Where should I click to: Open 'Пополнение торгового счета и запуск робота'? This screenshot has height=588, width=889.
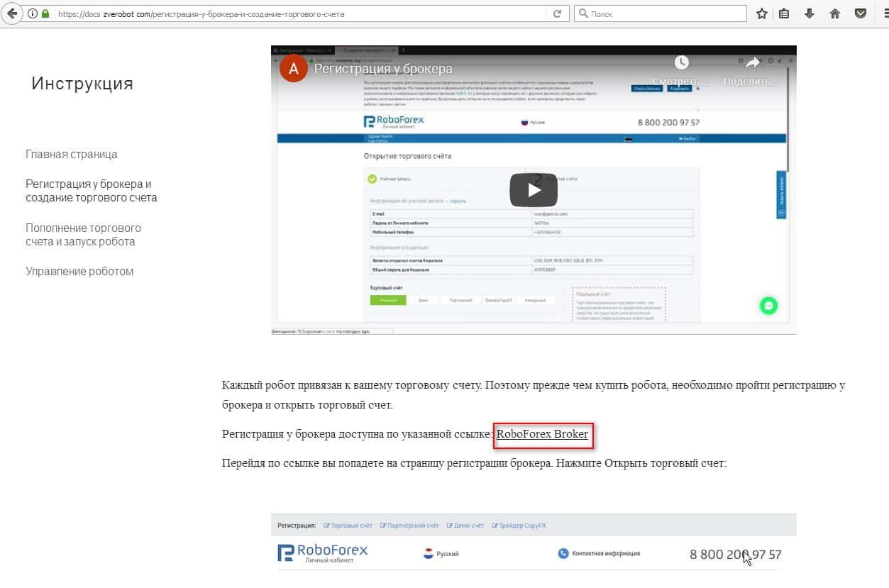[84, 235]
